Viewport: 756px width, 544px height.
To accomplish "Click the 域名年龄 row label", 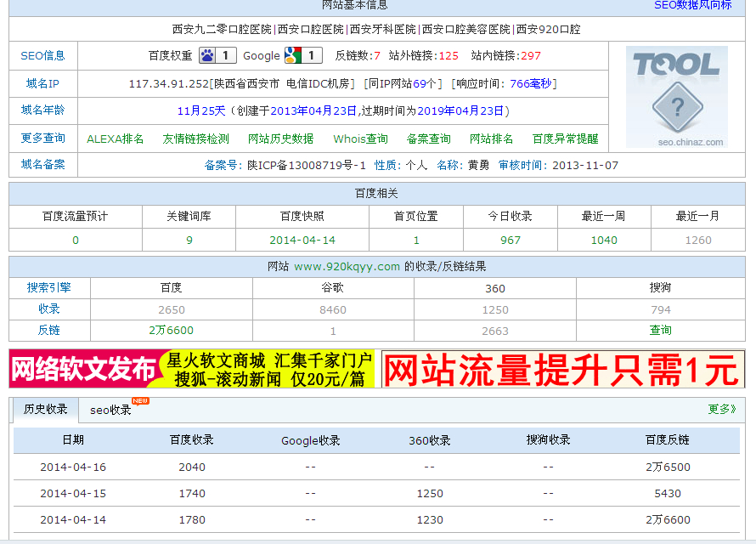I will click(x=43, y=110).
